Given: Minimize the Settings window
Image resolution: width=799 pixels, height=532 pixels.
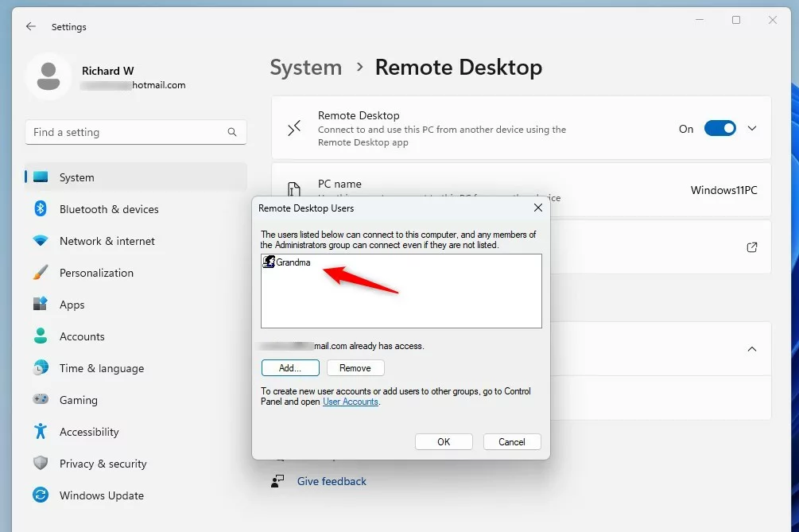Looking at the screenshot, I should pyautogui.click(x=700, y=20).
